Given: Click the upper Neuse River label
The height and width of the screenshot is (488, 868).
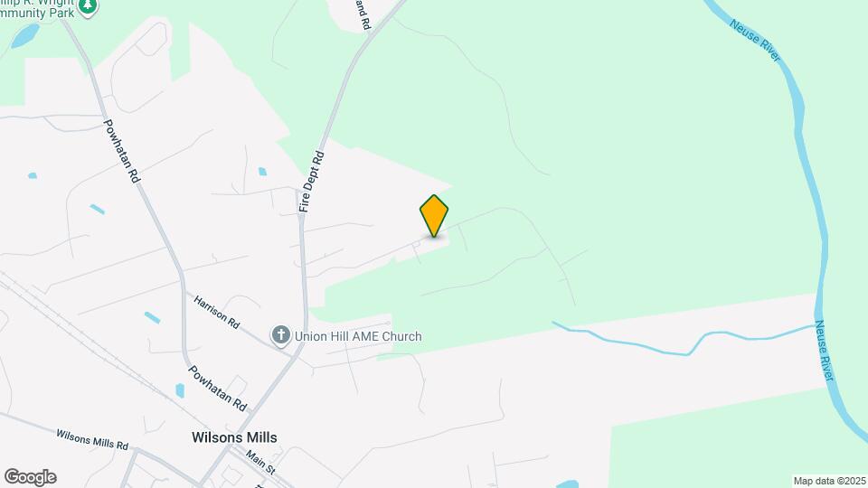Looking at the screenshot, I should pos(755,41).
